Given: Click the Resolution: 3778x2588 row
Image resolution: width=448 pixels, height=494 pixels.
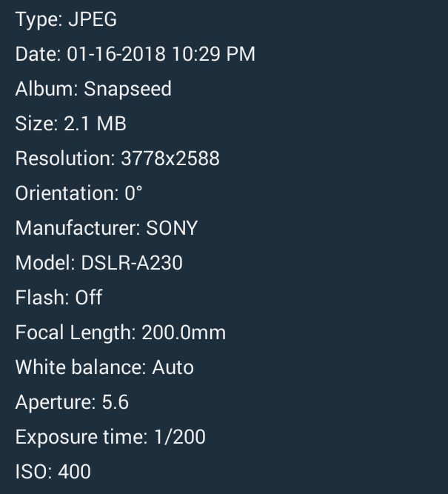Looking at the screenshot, I should [x=117, y=158].
